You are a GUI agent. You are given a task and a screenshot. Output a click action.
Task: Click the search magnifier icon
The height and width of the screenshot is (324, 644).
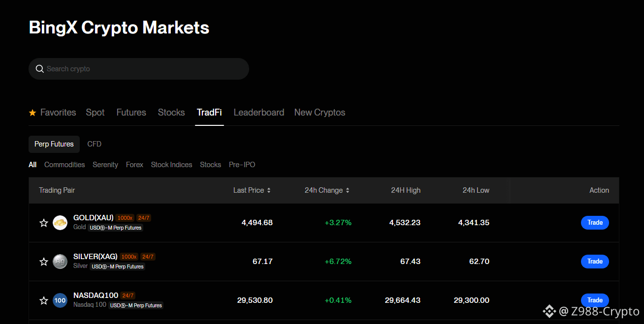(x=40, y=69)
